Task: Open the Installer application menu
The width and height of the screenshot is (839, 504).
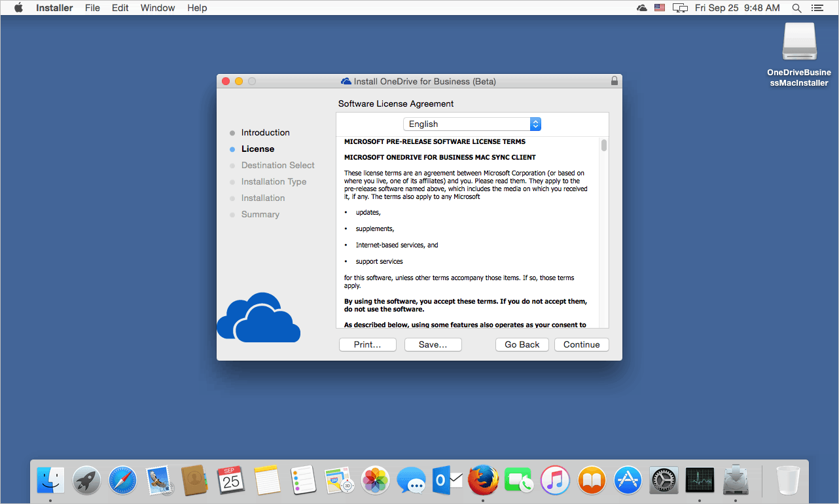Action: (54, 8)
